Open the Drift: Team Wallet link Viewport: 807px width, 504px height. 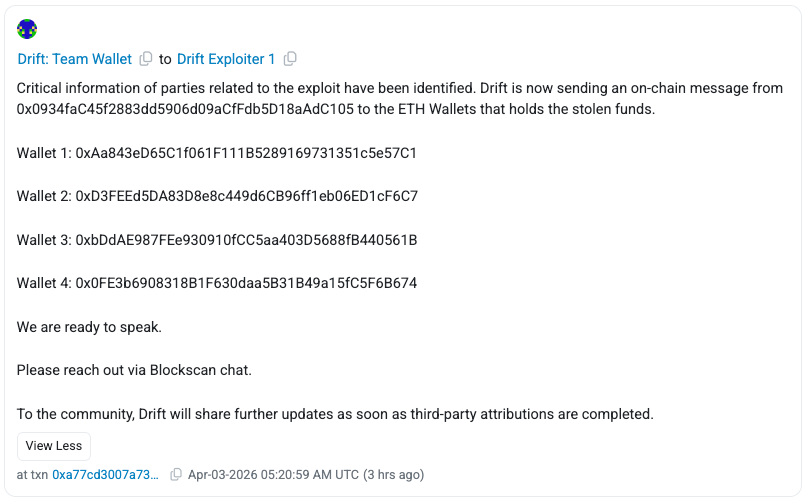point(75,59)
